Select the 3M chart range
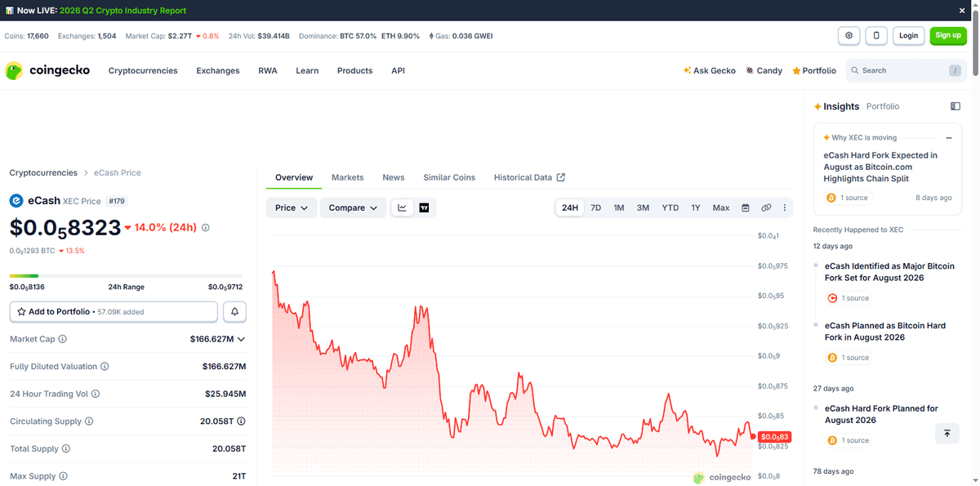This screenshot has width=980, height=486. (x=644, y=207)
